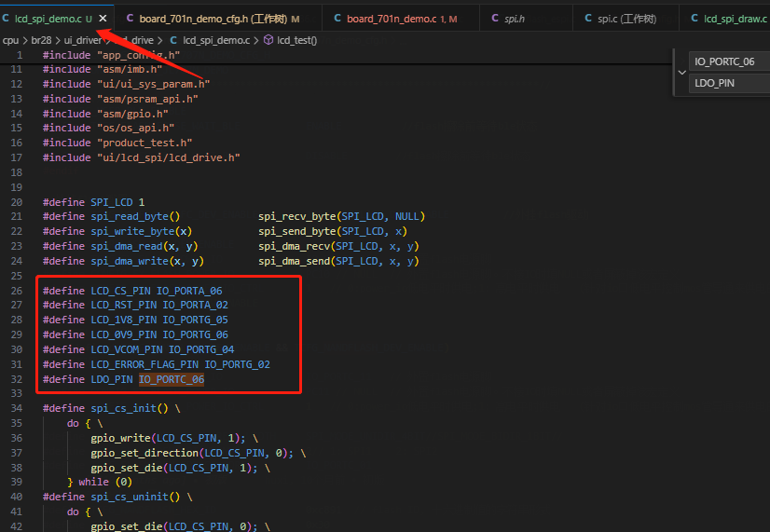Image resolution: width=770 pixels, height=532 pixels.
Task: Click LCD_ERROR_FLAG_PIN on line 31
Action: [144, 364]
